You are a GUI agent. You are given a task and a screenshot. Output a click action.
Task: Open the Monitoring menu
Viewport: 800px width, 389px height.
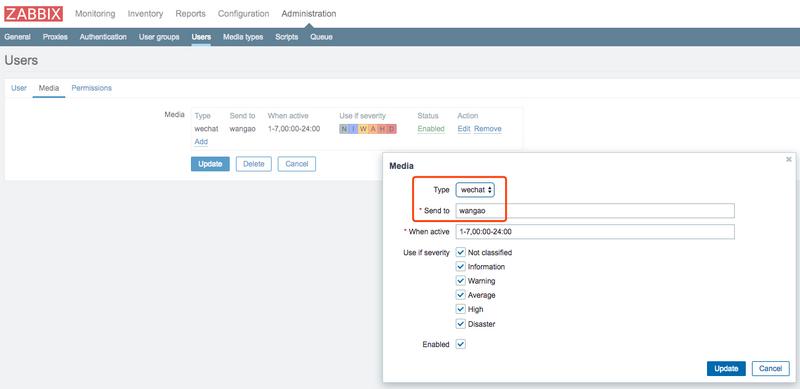[95, 14]
